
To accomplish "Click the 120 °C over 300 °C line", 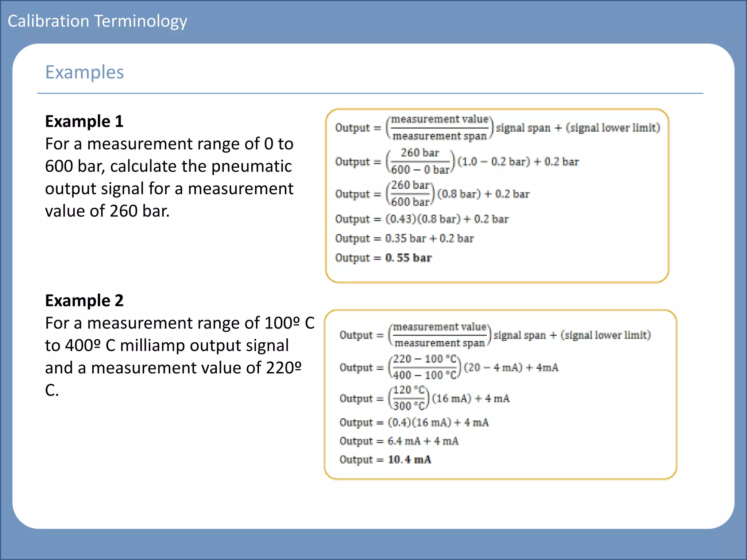I will point(424,398).
